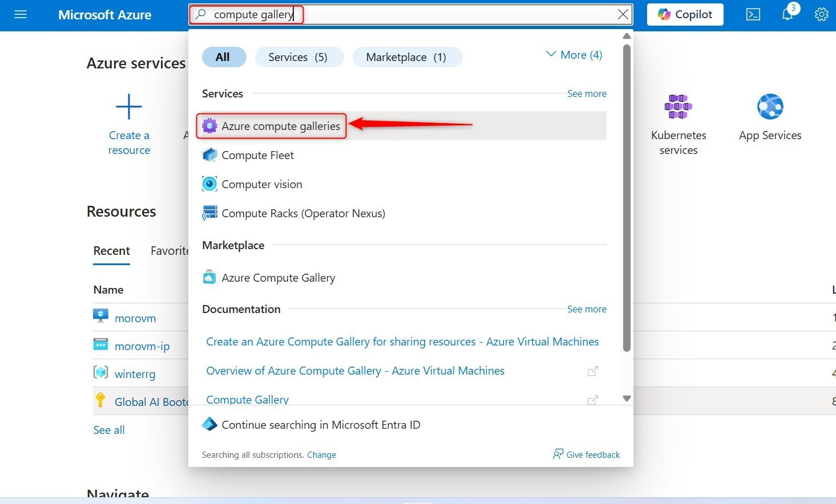Click the Computer vision icon

[209, 184]
